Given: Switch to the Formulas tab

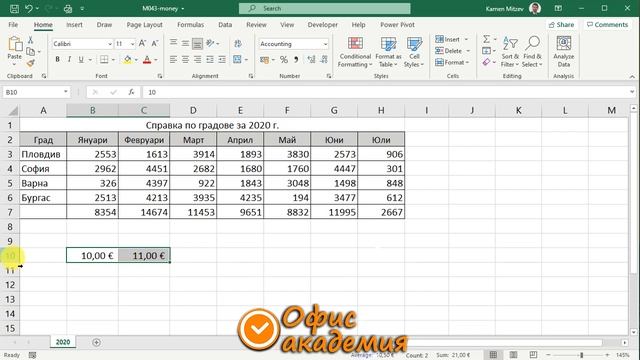Looking at the screenshot, I should (191, 25).
